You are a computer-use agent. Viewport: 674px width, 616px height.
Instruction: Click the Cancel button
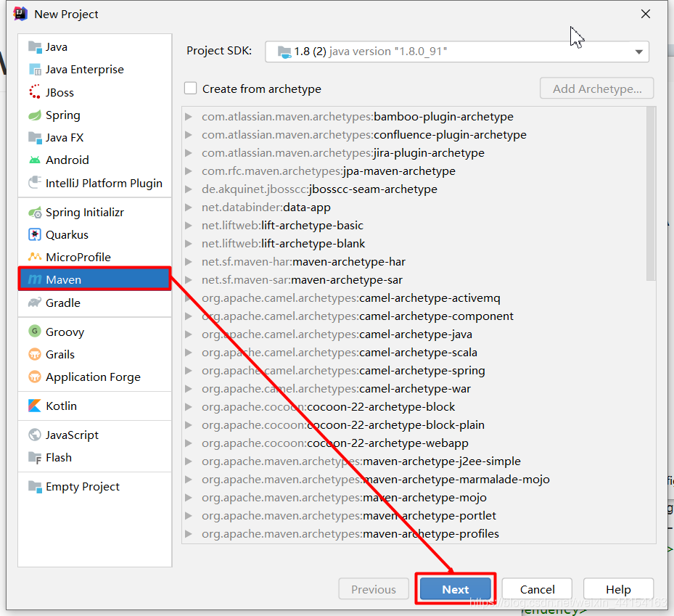(537, 589)
